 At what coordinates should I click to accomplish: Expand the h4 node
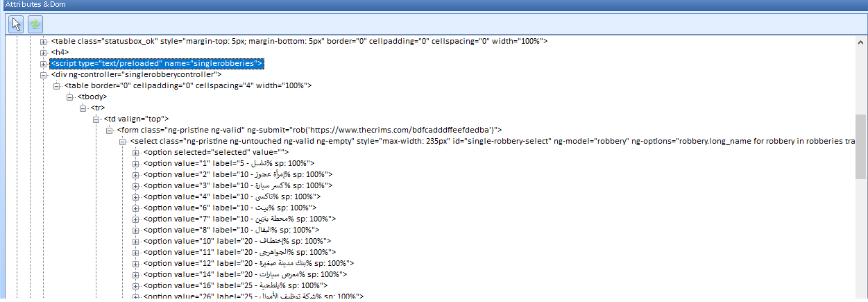pyautogui.click(x=44, y=52)
